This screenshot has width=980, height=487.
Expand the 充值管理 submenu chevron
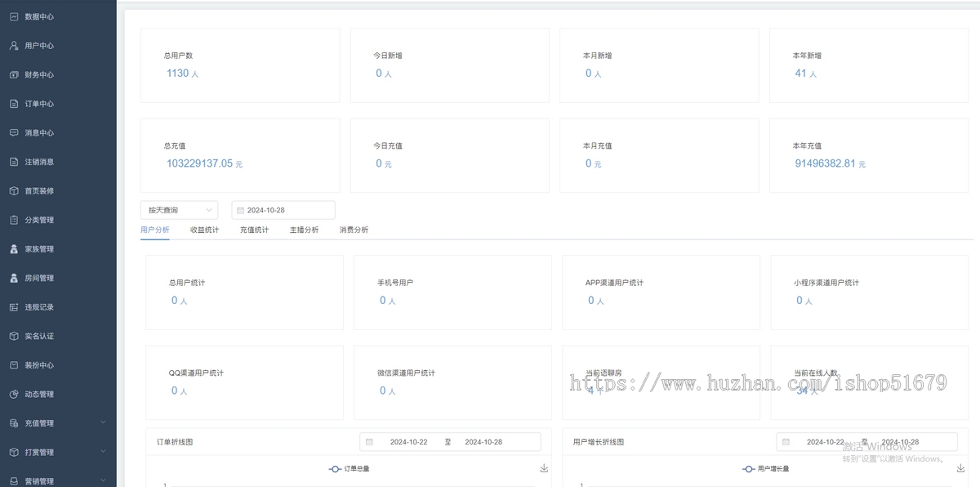tap(103, 422)
